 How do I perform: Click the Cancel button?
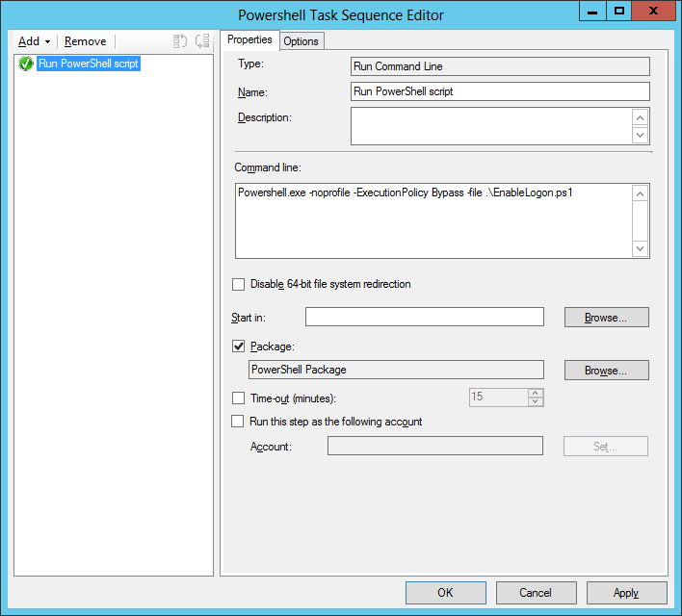click(x=537, y=593)
